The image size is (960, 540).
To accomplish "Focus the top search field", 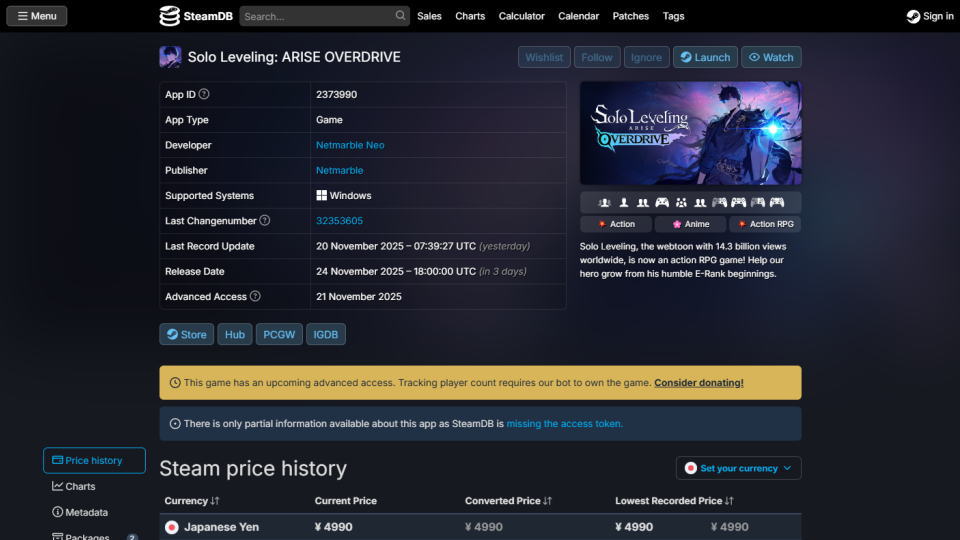I will [x=315, y=16].
